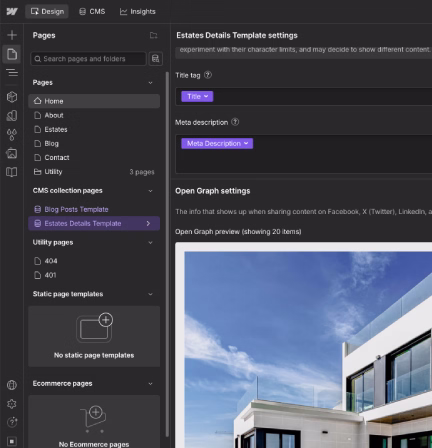Collapse the Ecommerce pages section

coord(150,384)
